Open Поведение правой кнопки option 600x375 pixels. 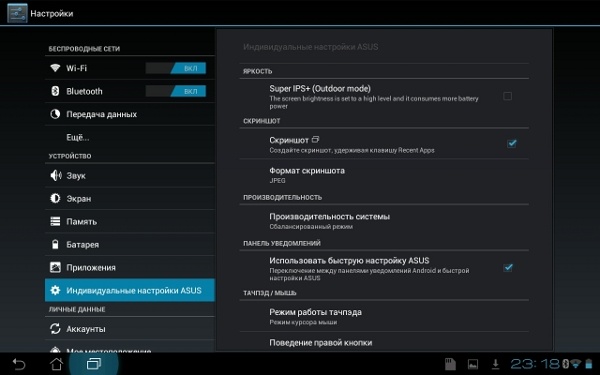point(384,342)
